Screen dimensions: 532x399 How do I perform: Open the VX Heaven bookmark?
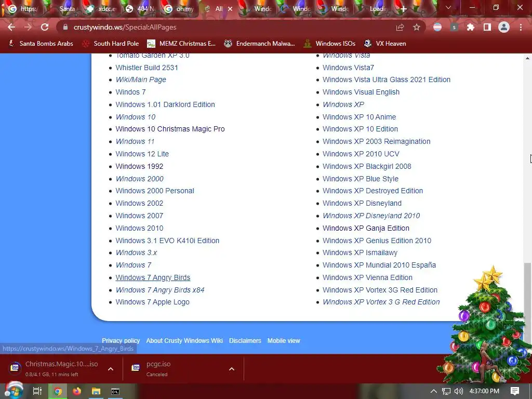[385, 44]
